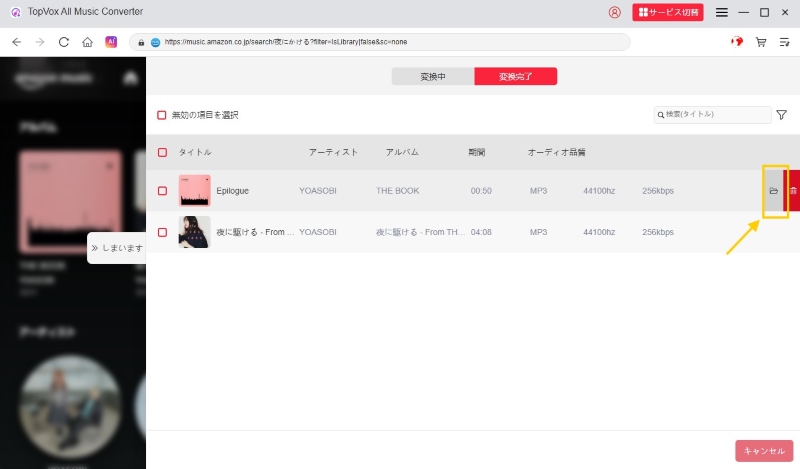Click the Epilogue song title
The width and height of the screenshot is (800, 469).
[232, 191]
